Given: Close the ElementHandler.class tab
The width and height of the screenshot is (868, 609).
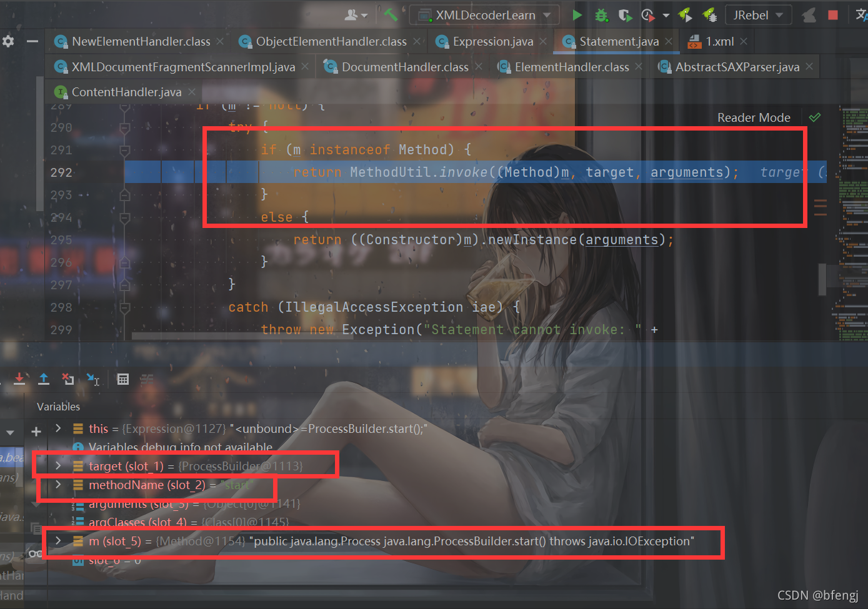Looking at the screenshot, I should [639, 66].
